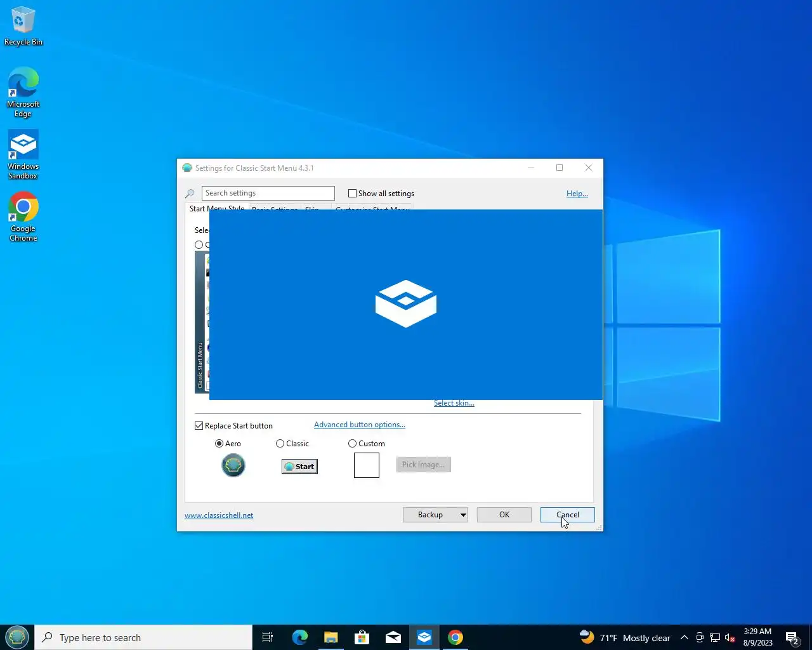Open the Recycle Bin desktop icon

click(23, 26)
